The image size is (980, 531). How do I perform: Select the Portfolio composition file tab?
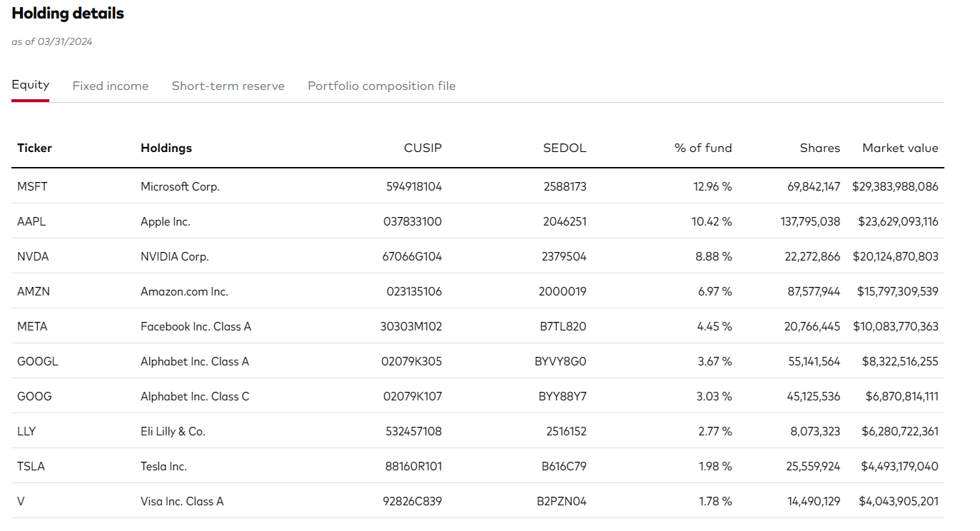pyautogui.click(x=381, y=86)
